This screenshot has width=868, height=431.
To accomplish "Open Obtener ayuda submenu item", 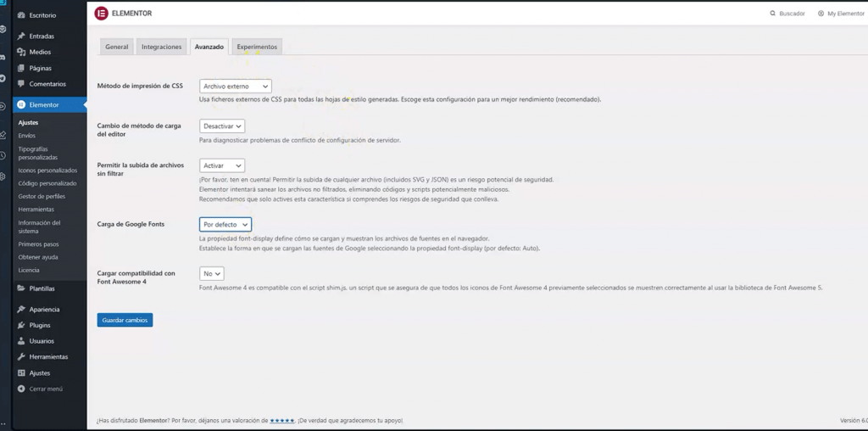I will click(x=37, y=257).
